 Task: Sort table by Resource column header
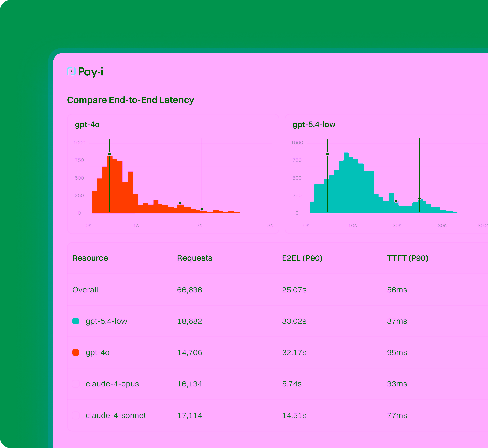[x=90, y=258]
